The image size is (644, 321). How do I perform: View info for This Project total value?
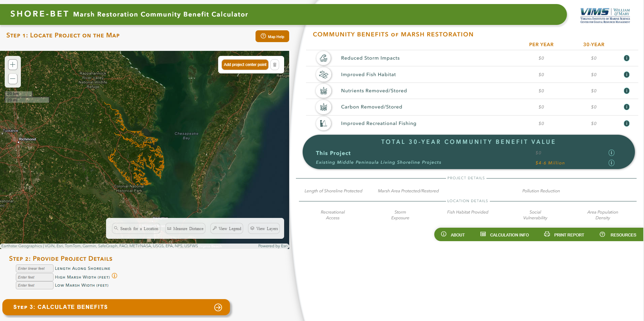coord(612,153)
